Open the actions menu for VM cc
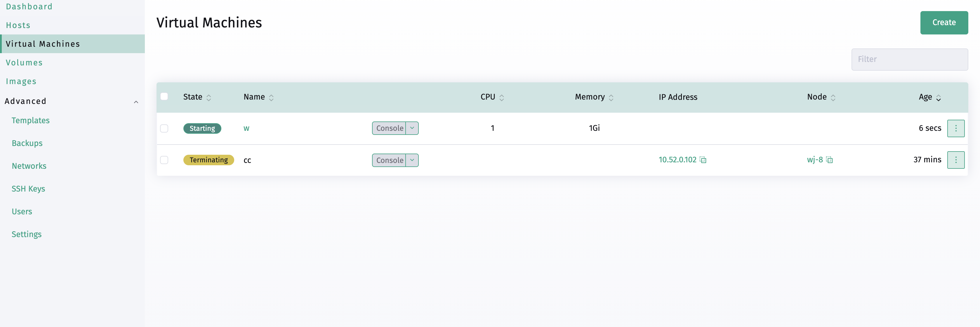The height and width of the screenshot is (327, 980). pos(956,160)
